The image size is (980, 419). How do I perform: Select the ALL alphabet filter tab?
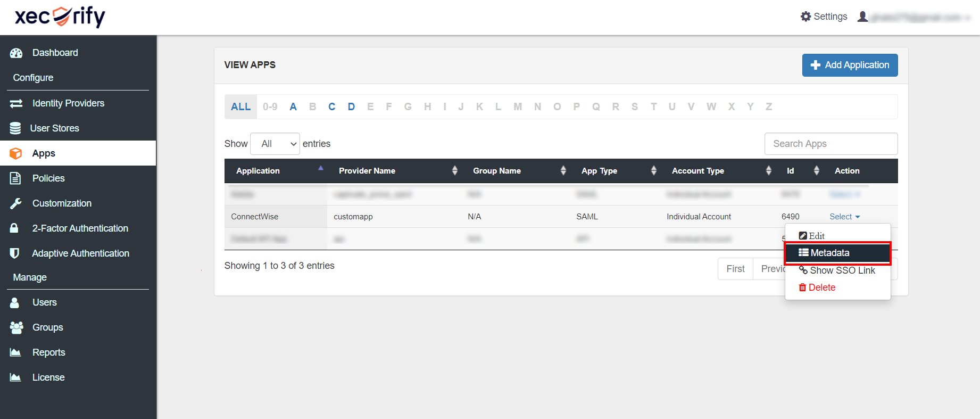(241, 106)
